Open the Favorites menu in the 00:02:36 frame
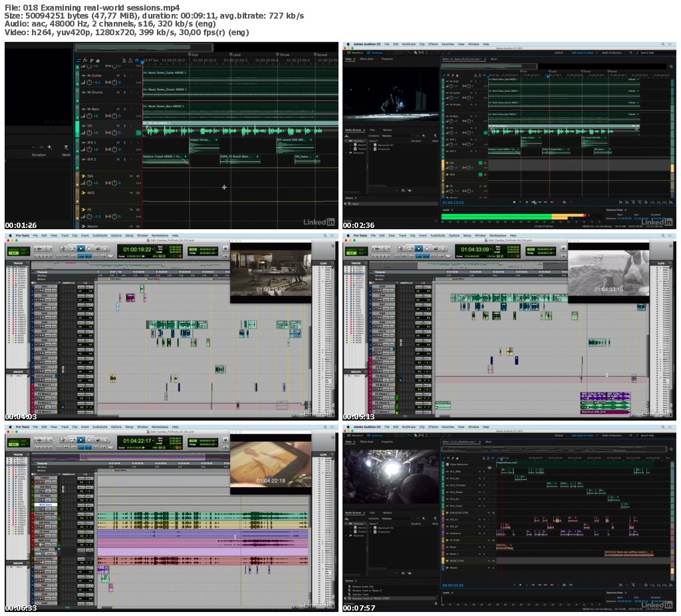 tap(448, 45)
